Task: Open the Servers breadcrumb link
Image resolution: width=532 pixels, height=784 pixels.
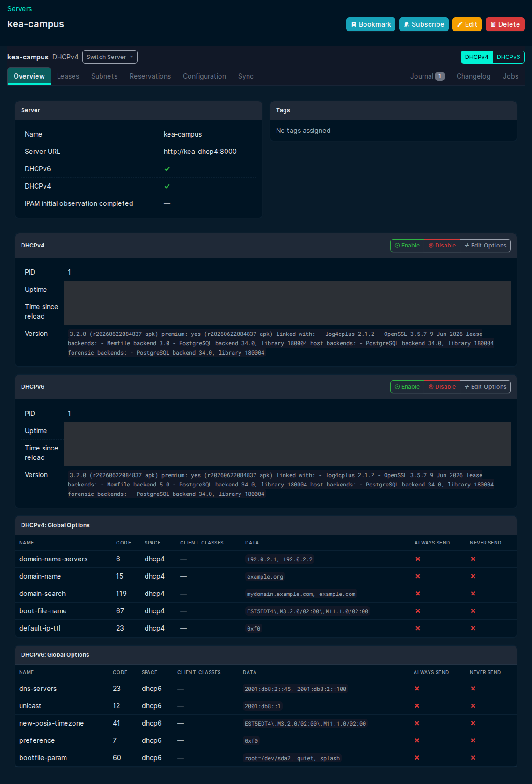Action: pyautogui.click(x=20, y=9)
